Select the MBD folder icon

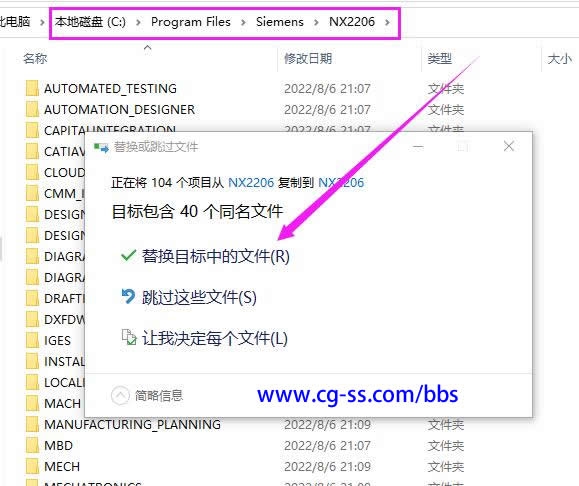(x=32, y=446)
